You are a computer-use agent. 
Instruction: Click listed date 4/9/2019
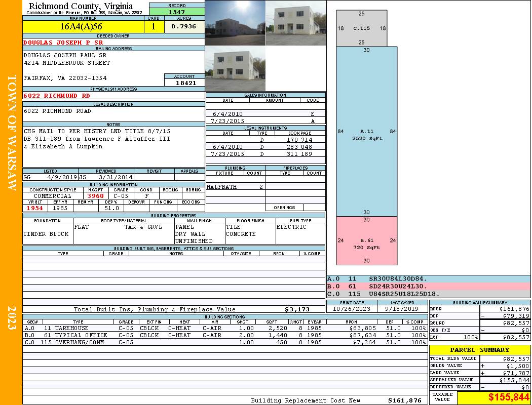click(x=62, y=177)
